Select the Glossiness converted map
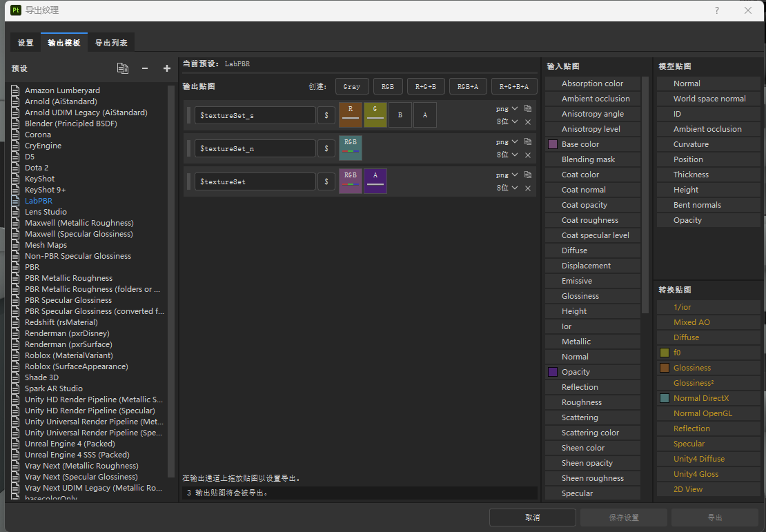The image size is (766, 532). (x=709, y=368)
